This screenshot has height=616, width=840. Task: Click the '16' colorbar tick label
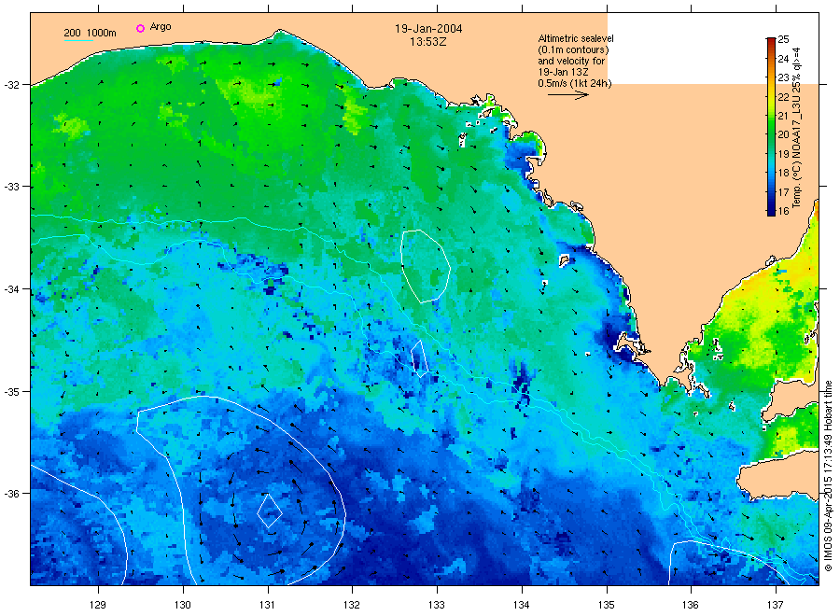point(783,211)
